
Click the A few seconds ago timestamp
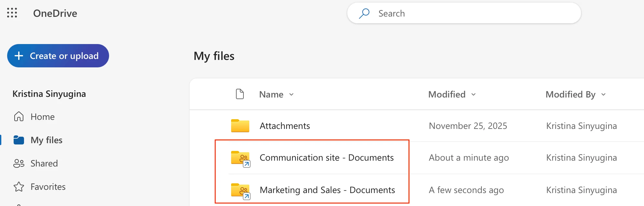pos(466,190)
